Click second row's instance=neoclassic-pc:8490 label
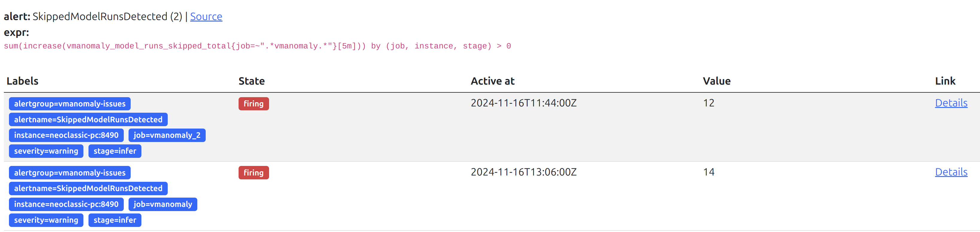Image resolution: width=980 pixels, height=232 pixels. [66, 204]
